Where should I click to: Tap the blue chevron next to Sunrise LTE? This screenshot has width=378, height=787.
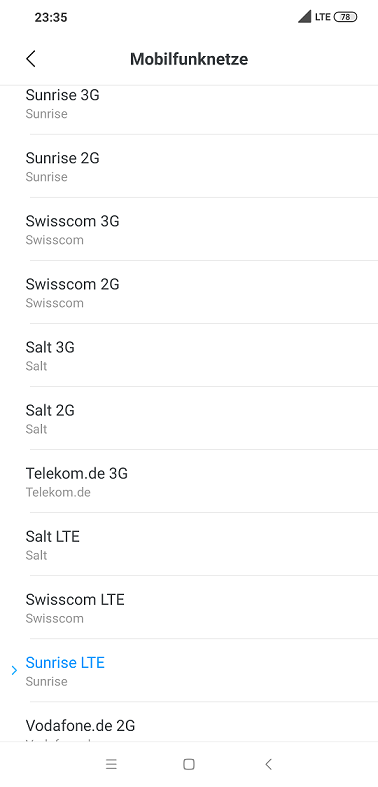pos(14,671)
